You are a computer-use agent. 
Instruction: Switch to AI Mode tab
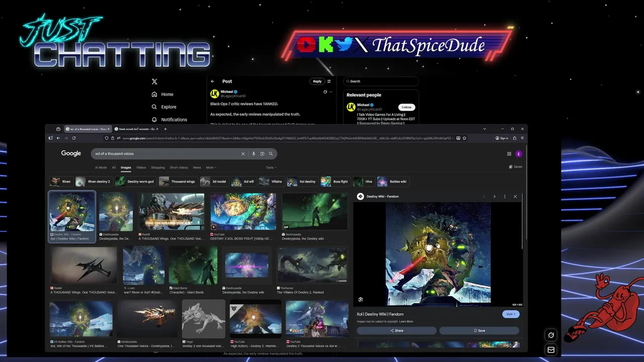[101, 167]
